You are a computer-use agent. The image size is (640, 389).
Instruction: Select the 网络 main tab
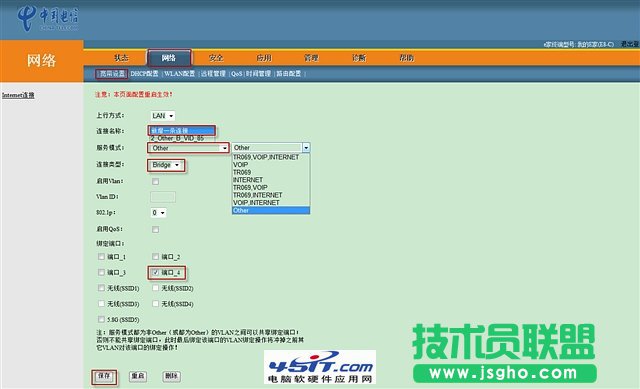(169, 58)
